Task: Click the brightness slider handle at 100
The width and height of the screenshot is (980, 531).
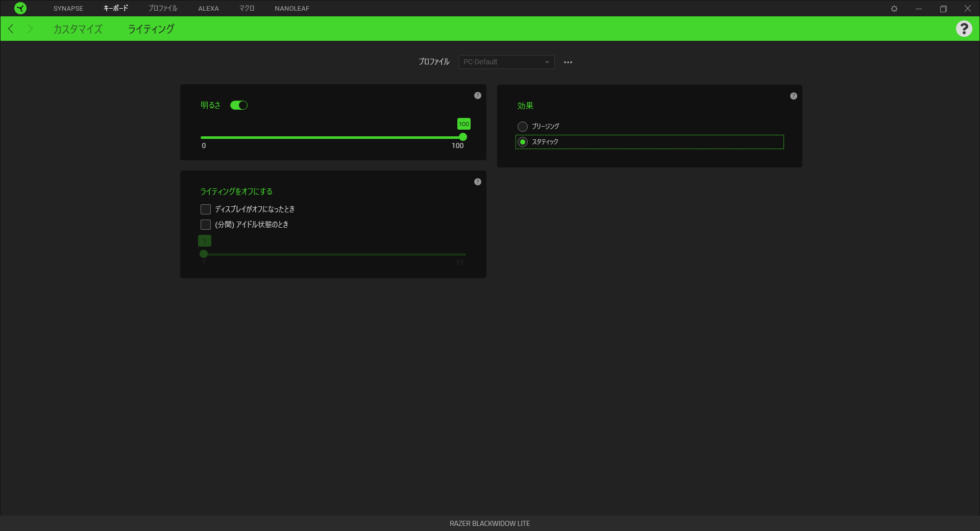Action: (463, 137)
